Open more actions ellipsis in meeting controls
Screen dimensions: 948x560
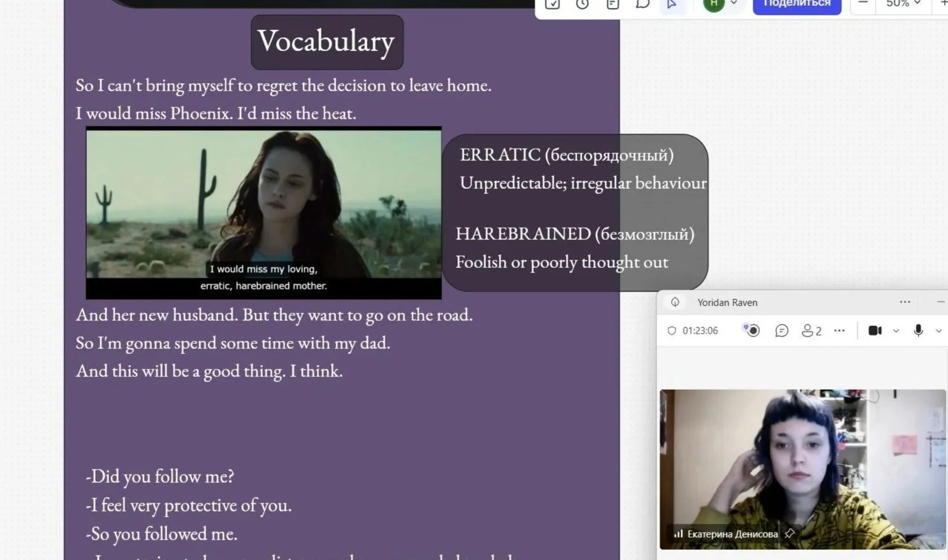point(840,331)
